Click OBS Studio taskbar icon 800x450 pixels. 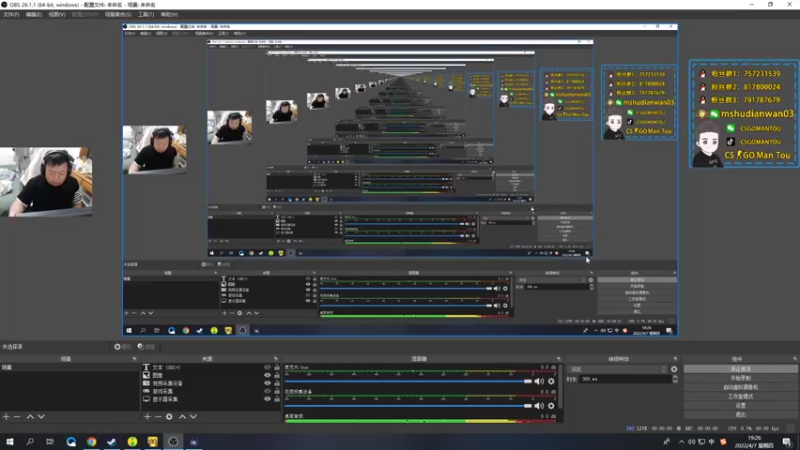coord(173,442)
